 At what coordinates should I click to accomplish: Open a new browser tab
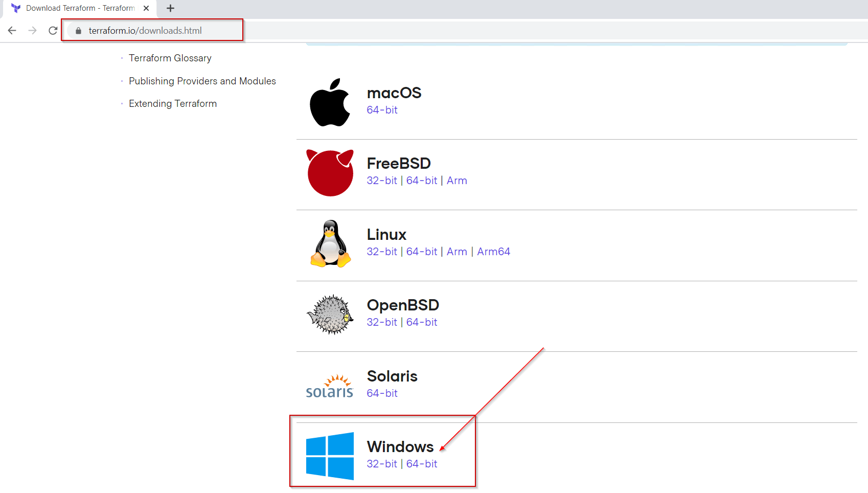[x=170, y=8]
